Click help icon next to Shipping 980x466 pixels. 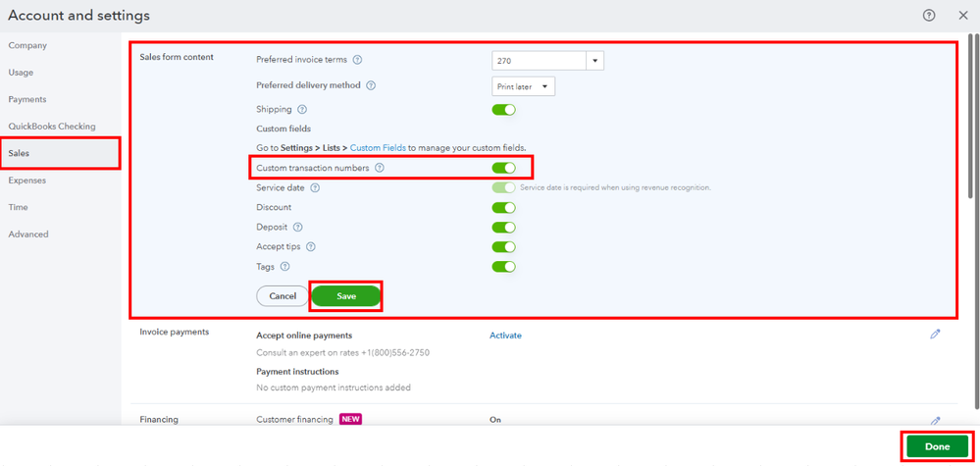[x=302, y=109]
